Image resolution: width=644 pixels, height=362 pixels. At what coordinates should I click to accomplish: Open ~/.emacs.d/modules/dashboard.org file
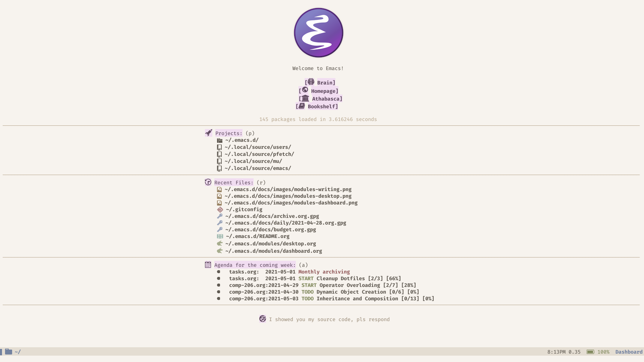coord(273,251)
